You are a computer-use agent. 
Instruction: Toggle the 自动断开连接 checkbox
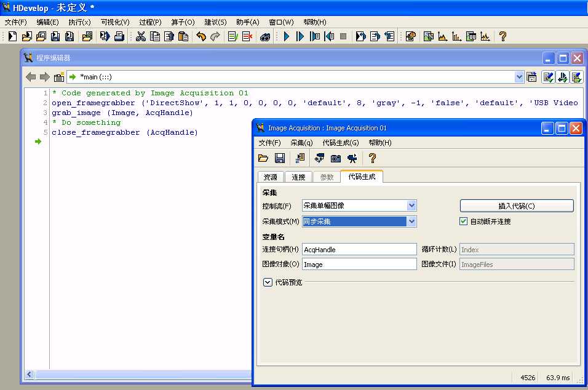(x=464, y=221)
